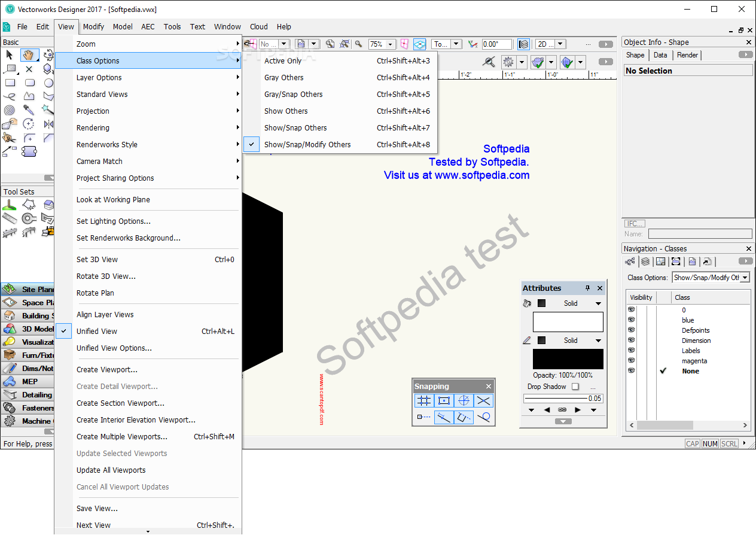Choose the Rounded Rectangle tool
The height and width of the screenshot is (538, 756).
[29, 83]
